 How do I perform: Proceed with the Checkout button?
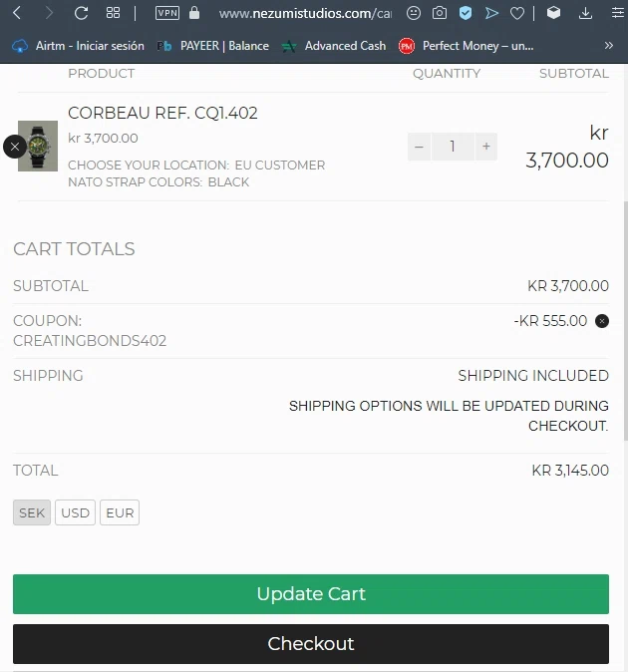pos(311,644)
